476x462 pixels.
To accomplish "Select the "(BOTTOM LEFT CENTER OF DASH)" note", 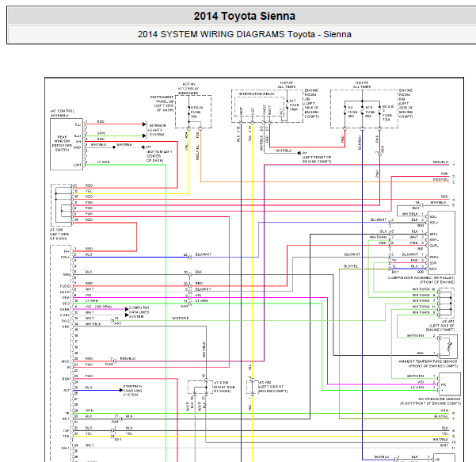I will pyautogui.click(x=159, y=156).
